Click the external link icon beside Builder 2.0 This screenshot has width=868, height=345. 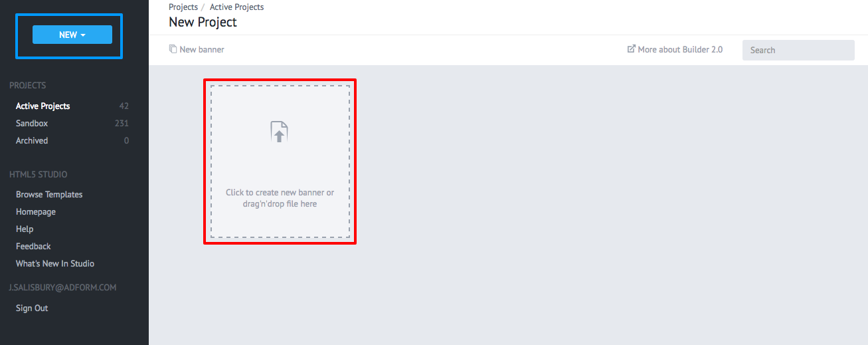632,49
